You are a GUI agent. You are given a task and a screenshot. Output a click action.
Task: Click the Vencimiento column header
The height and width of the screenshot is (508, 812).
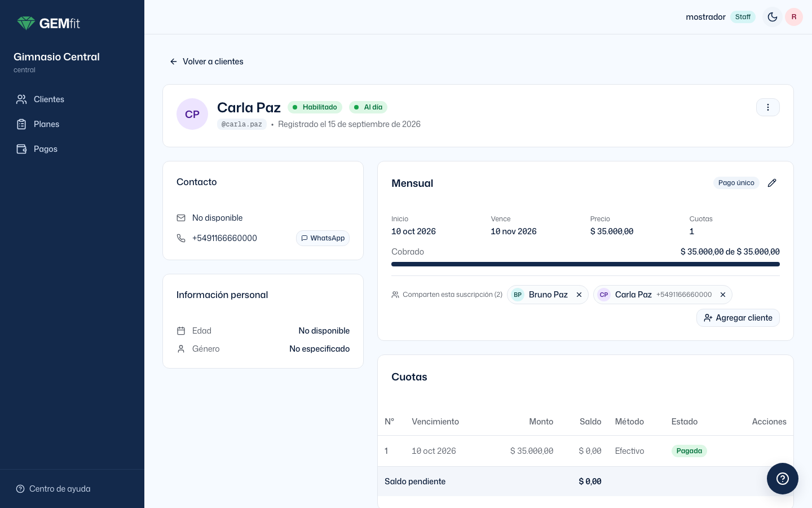click(435, 422)
